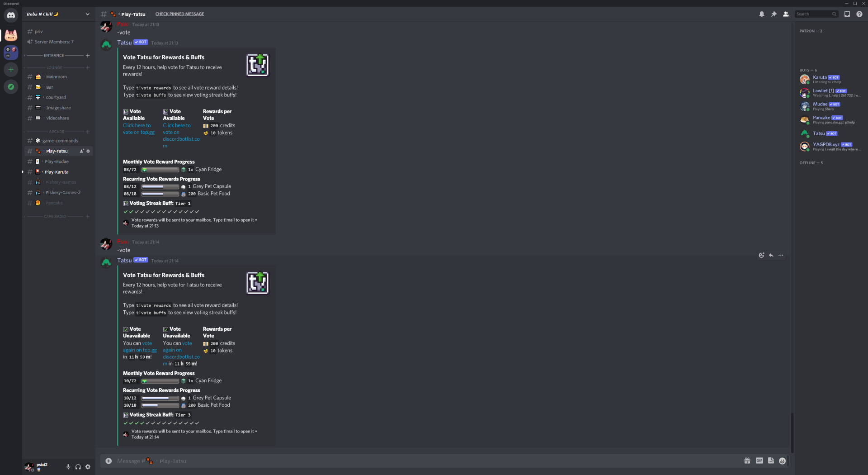Expand the CAFE RADIO category
The image size is (868, 475).
[55, 217]
